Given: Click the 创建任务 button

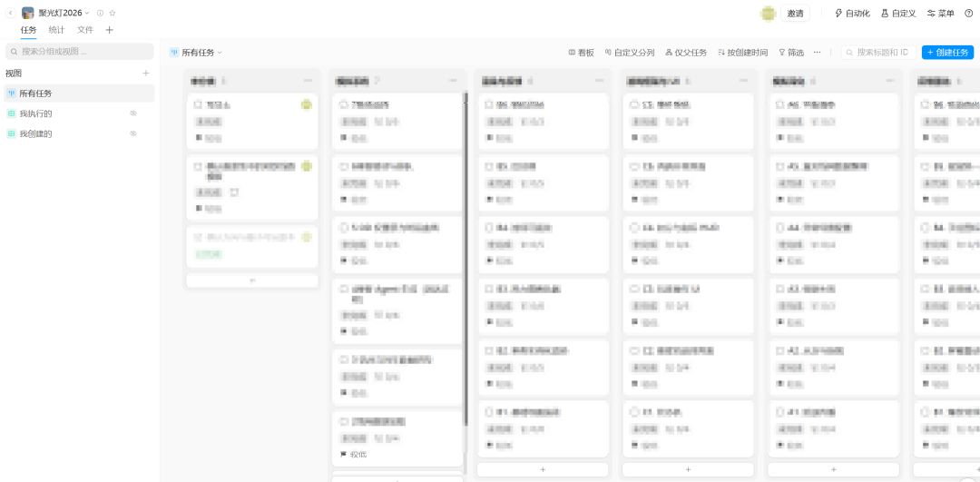Looking at the screenshot, I should [947, 53].
